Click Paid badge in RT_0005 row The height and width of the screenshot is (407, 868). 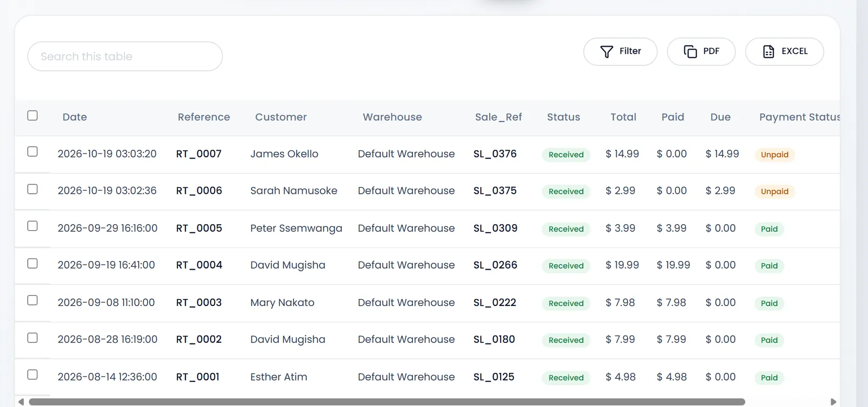769,229
